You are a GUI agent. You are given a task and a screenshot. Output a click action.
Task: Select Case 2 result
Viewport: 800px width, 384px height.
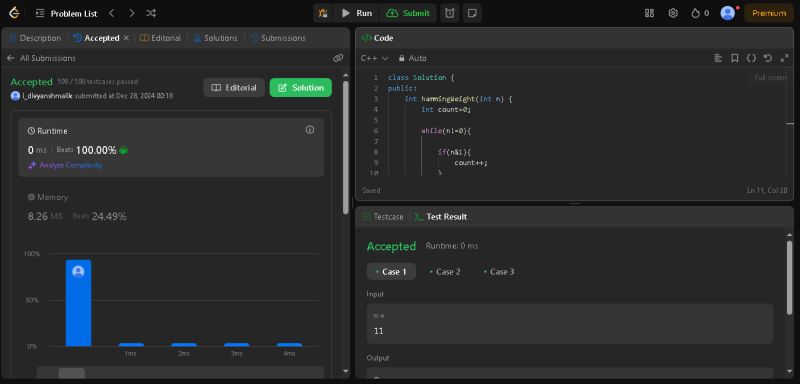click(x=445, y=272)
